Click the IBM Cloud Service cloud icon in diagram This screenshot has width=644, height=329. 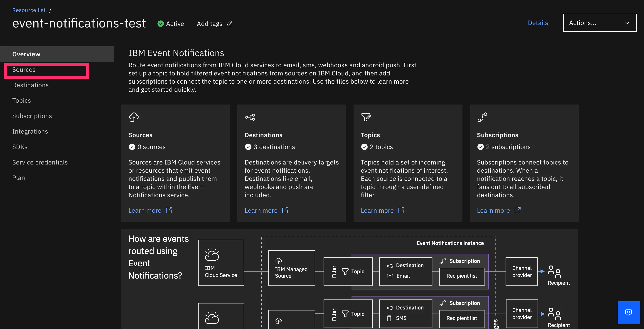pyautogui.click(x=212, y=254)
